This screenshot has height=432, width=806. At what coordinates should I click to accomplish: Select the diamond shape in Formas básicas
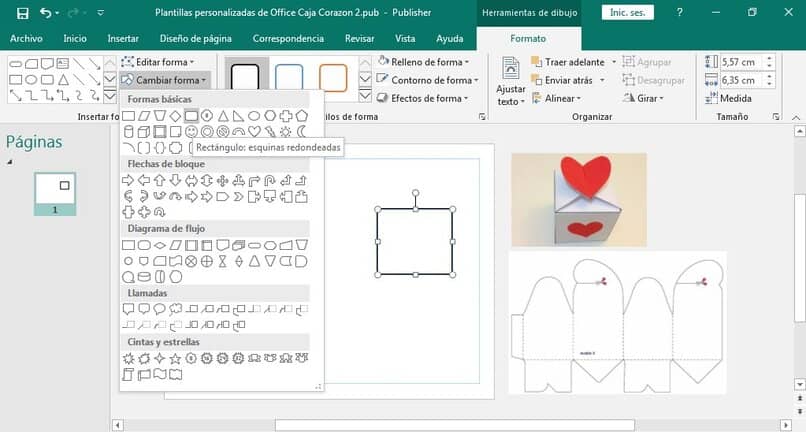click(175, 116)
